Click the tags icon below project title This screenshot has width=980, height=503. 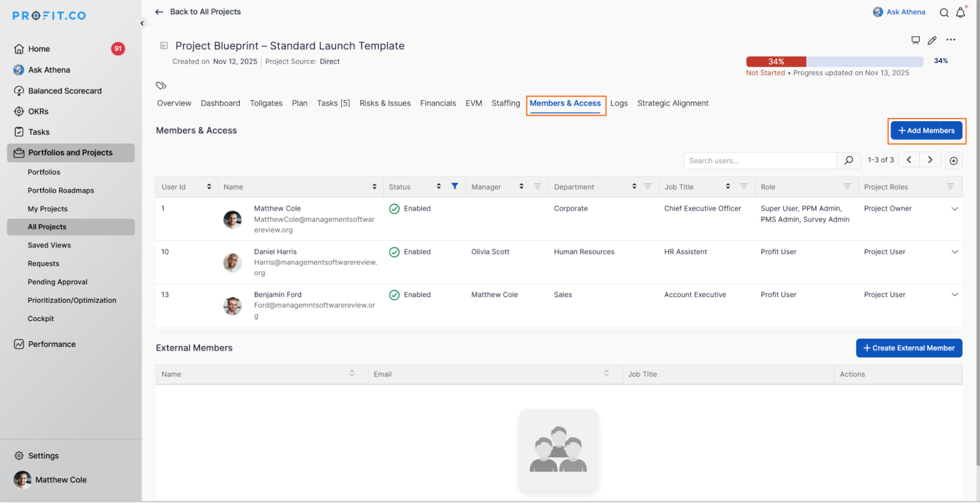(x=161, y=86)
